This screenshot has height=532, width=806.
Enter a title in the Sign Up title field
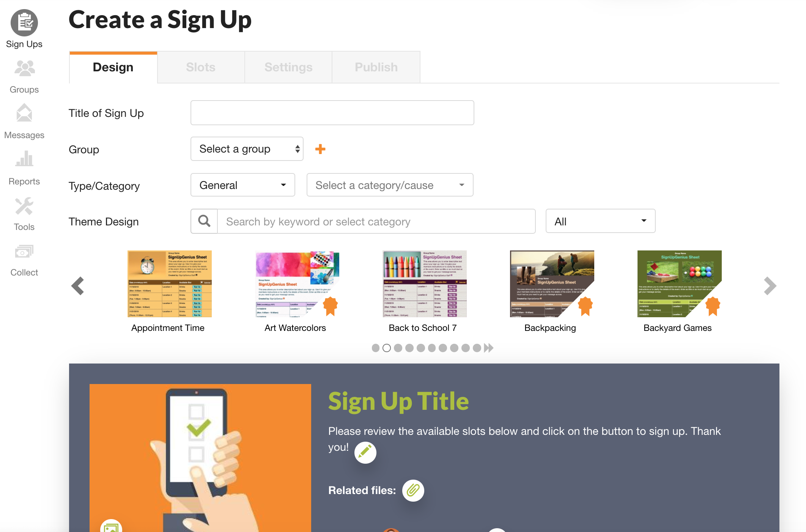(x=332, y=112)
